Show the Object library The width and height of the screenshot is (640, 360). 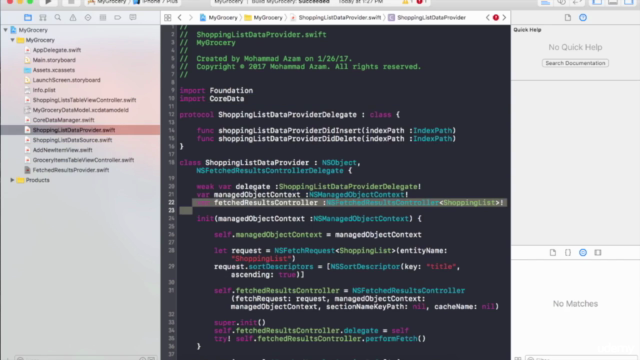tap(583, 252)
